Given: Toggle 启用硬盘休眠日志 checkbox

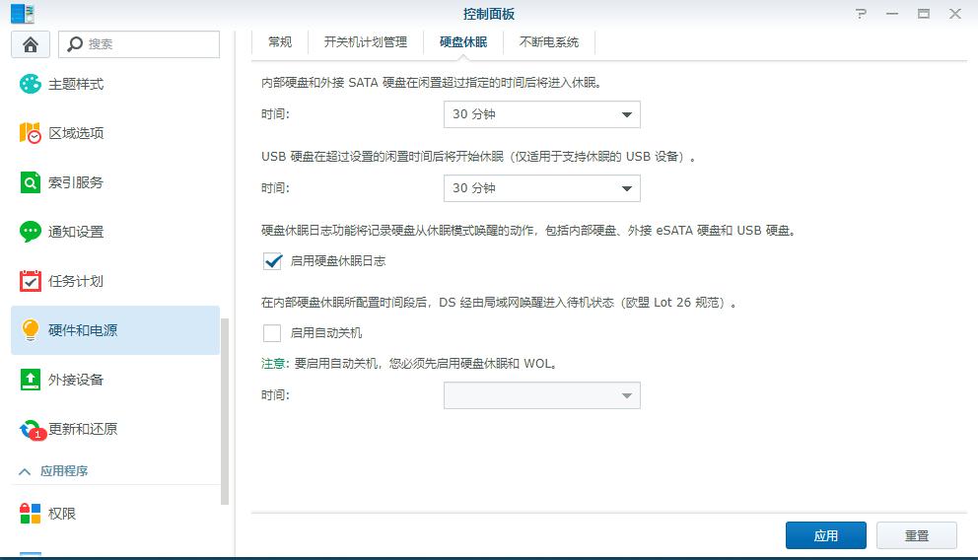Looking at the screenshot, I should pos(272,260).
